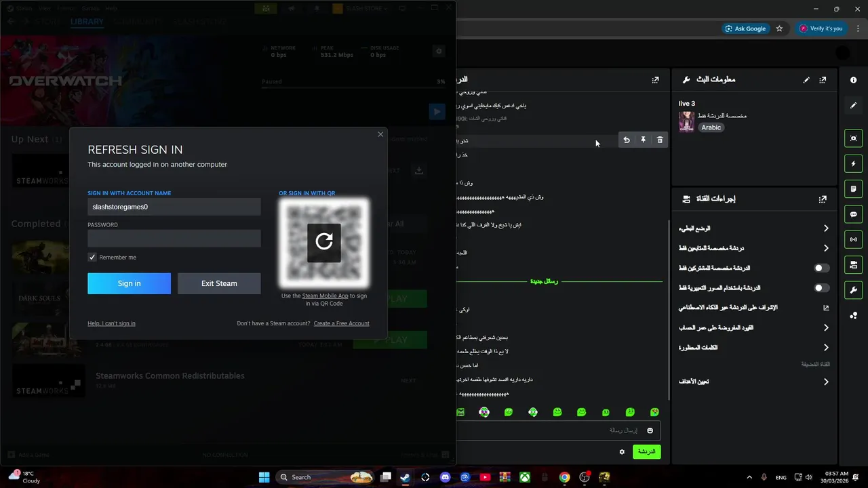
Task: Click the Password input field
Action: click(174, 238)
